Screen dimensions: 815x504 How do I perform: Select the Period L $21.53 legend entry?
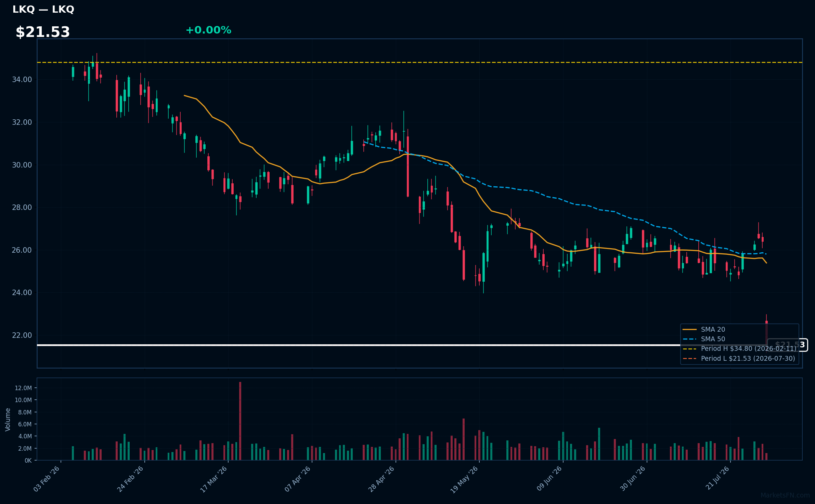[x=739, y=358]
